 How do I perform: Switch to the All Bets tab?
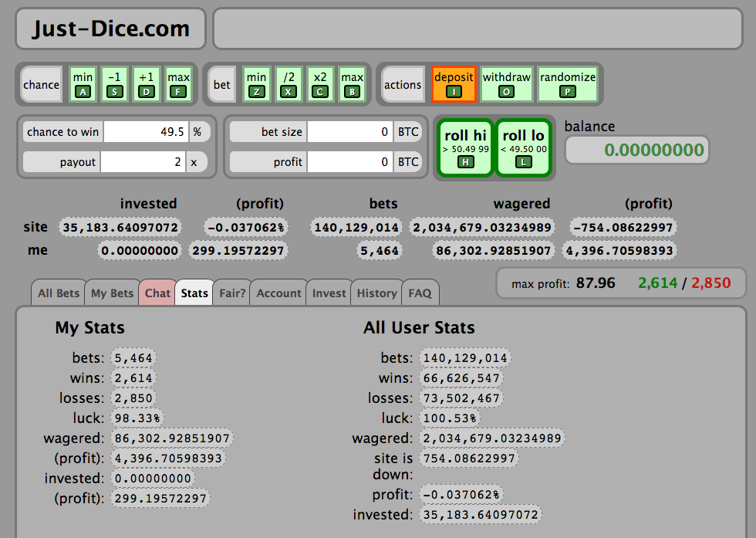coord(59,293)
